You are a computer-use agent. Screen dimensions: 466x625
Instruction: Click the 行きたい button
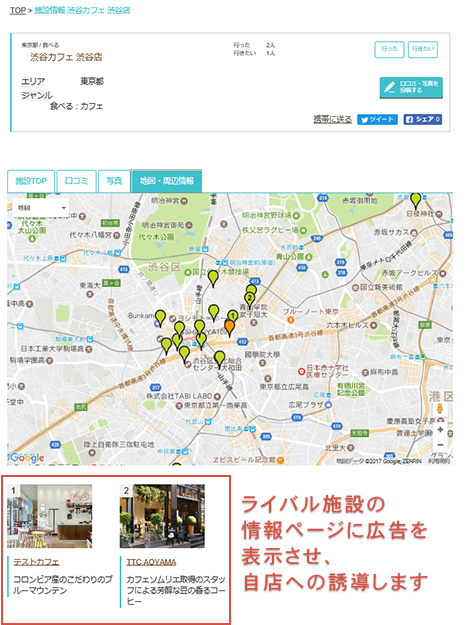[423, 49]
